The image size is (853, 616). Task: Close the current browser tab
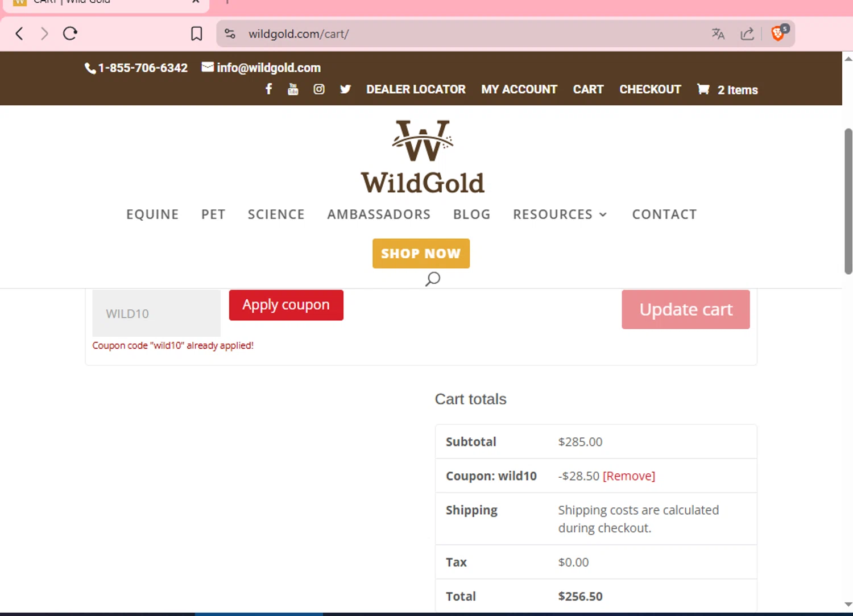[196, 2]
